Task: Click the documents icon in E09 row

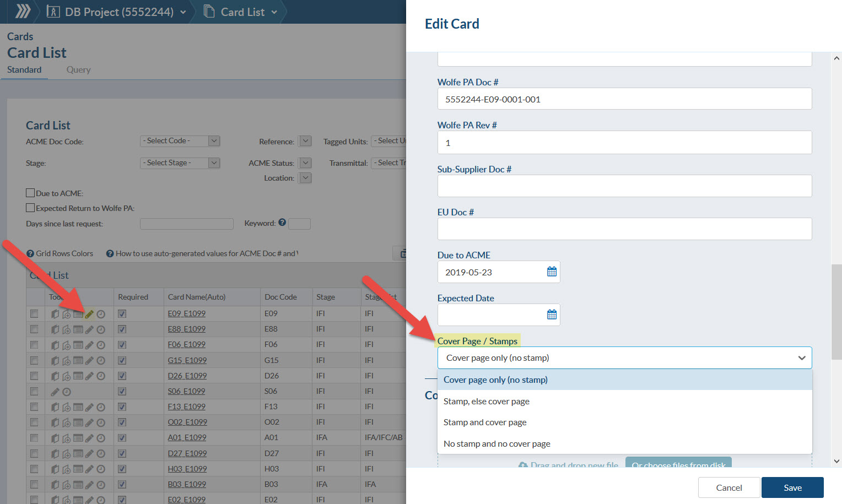Action: coord(55,314)
